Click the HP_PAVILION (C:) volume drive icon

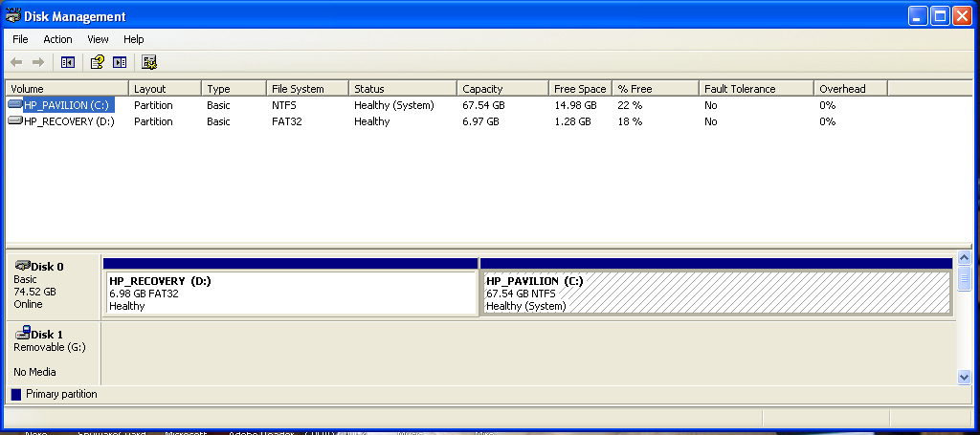click(x=15, y=105)
